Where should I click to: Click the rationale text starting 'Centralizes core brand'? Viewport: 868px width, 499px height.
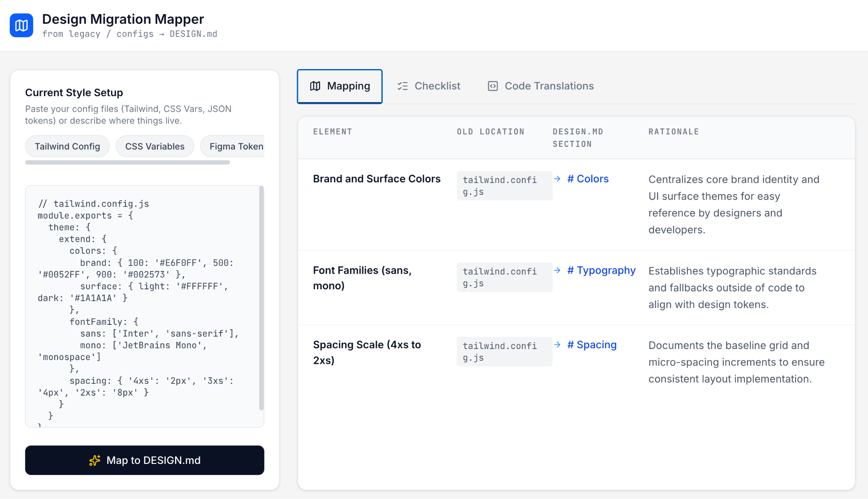(734, 205)
